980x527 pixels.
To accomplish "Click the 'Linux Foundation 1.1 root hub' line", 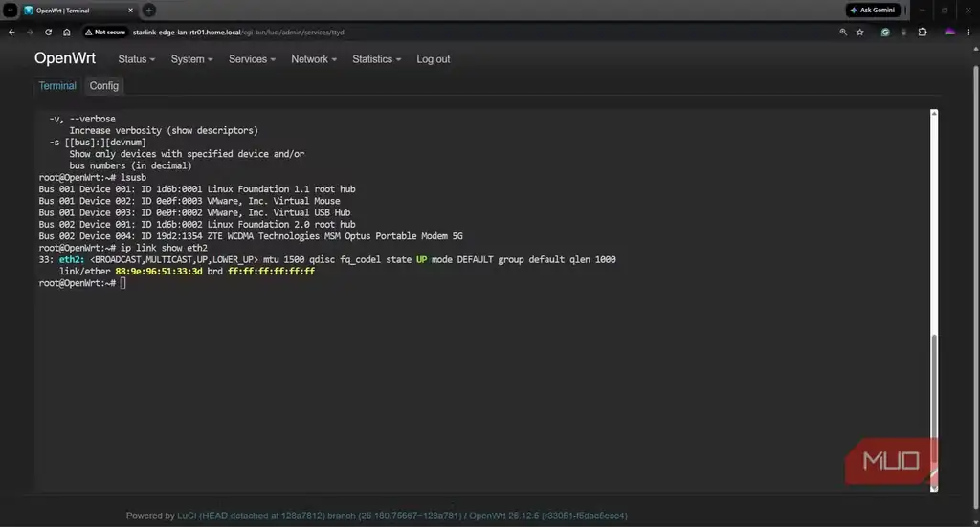I will 197,188.
